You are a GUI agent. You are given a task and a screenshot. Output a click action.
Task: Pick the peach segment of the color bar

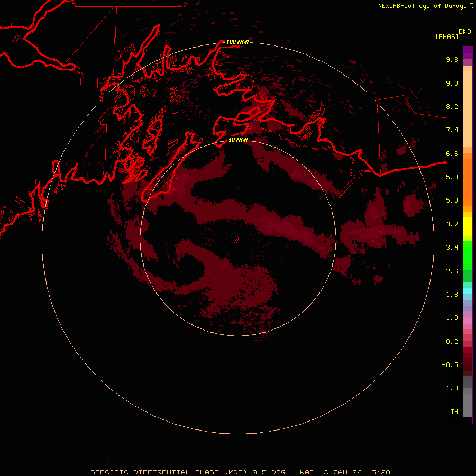pos(467,108)
